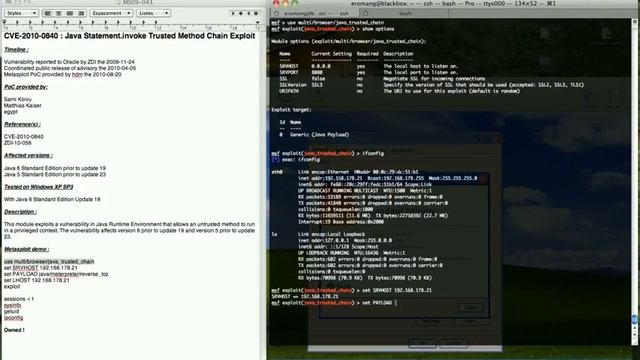
Task: Zoom the terminal window with green button
Action: (294, 3)
